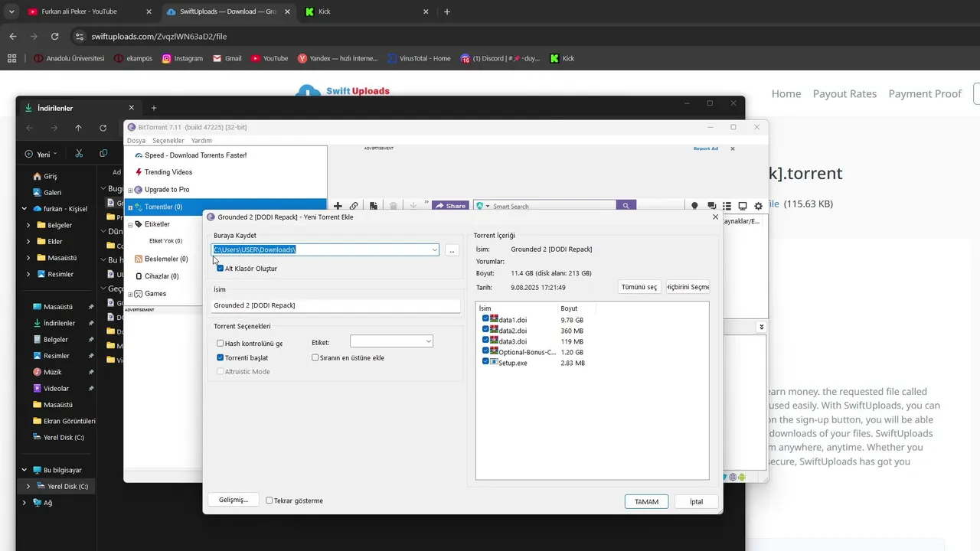Viewport: 980px width, 551px height.
Task: Uncheck the data1.doi file checkbox
Action: click(485, 319)
